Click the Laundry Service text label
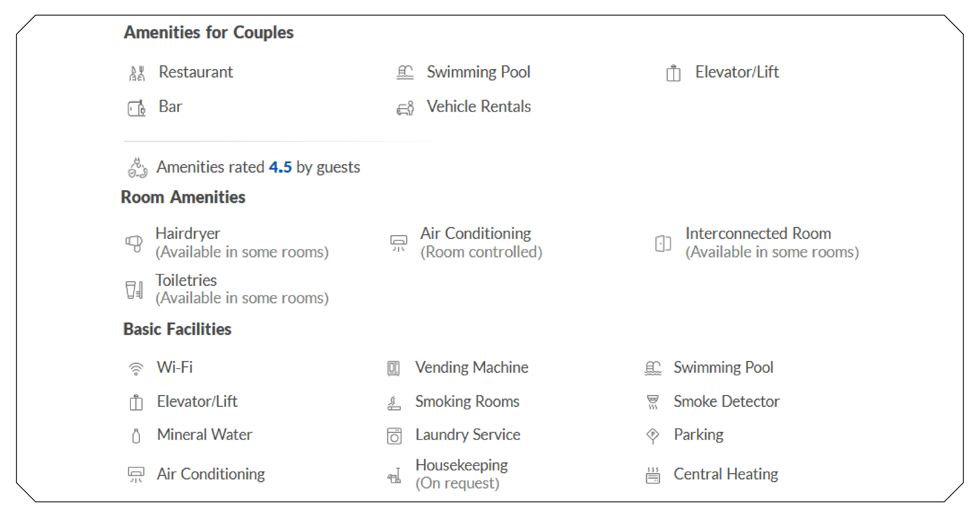Screen dimensions: 980x517 [x=468, y=435]
